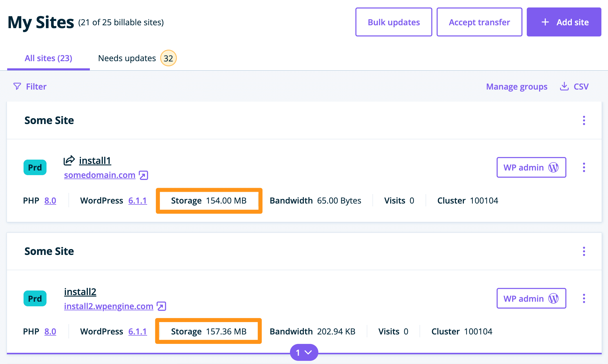Open the install1 environment link
The image size is (608, 364).
pos(95,160)
